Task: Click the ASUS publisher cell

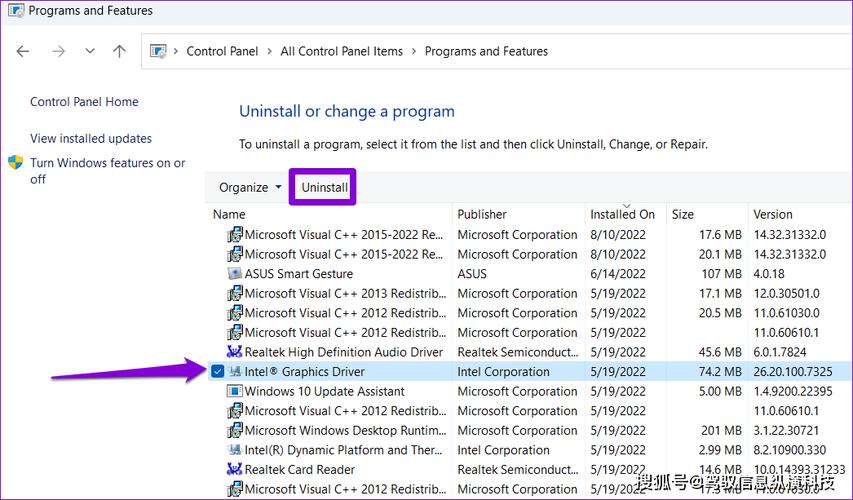Action: point(472,274)
